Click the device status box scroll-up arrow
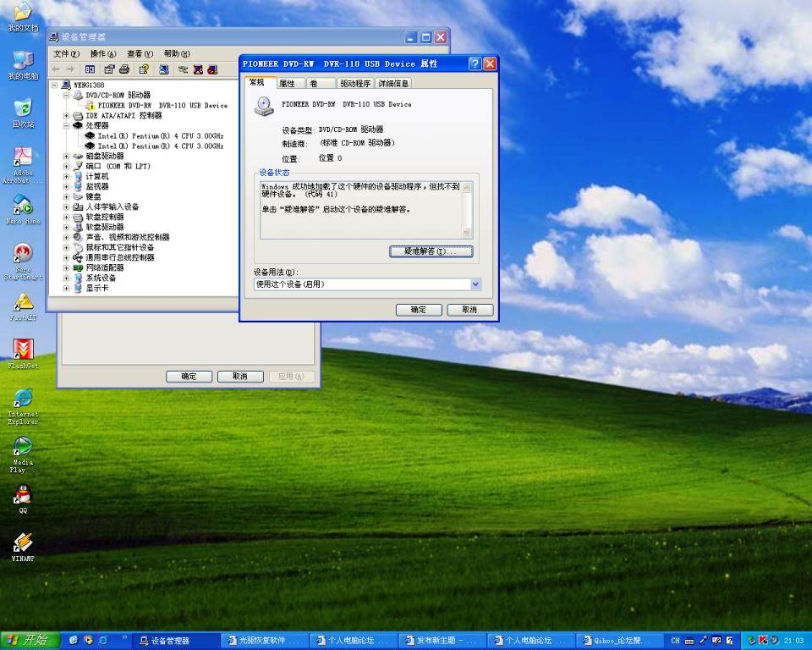The width and height of the screenshot is (812, 650). pyautogui.click(x=467, y=187)
